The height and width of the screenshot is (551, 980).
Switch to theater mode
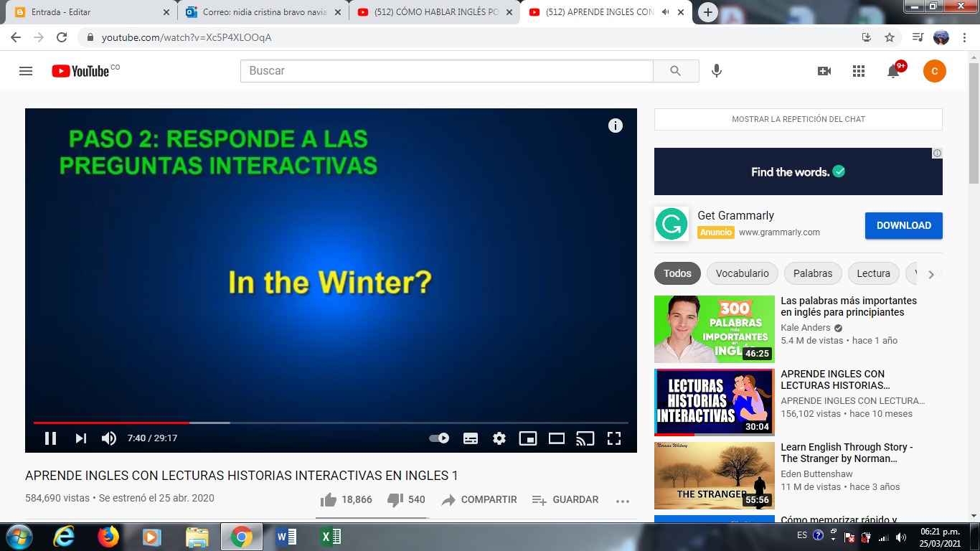[557, 438]
